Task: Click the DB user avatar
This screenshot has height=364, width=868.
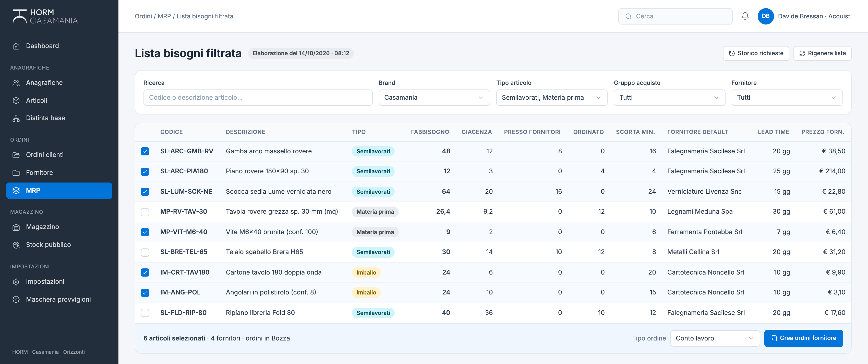Action: pos(766,16)
